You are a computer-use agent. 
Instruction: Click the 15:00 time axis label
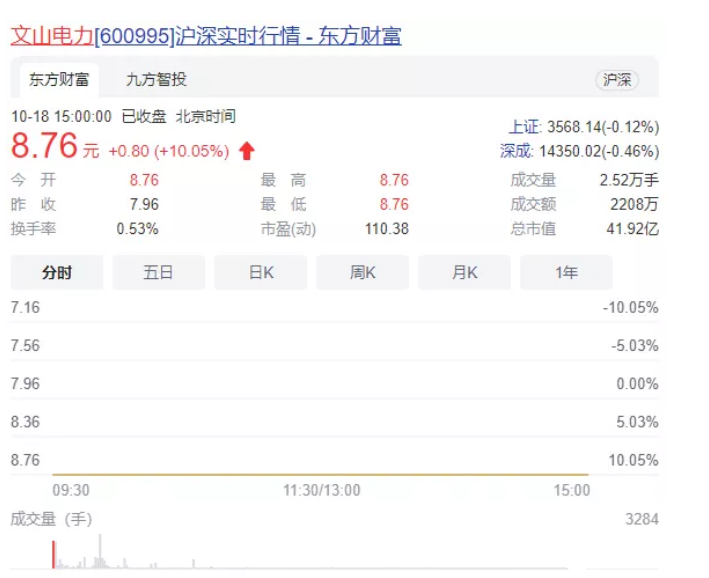(x=572, y=490)
